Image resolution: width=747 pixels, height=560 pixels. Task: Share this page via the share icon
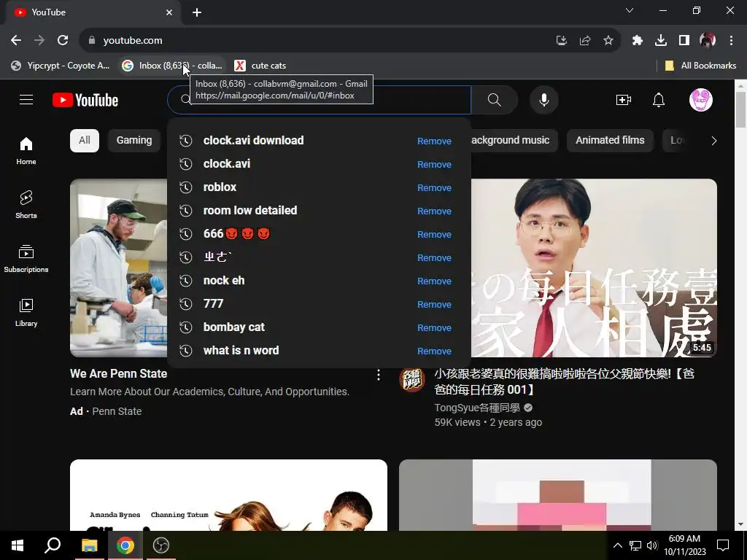(x=585, y=41)
